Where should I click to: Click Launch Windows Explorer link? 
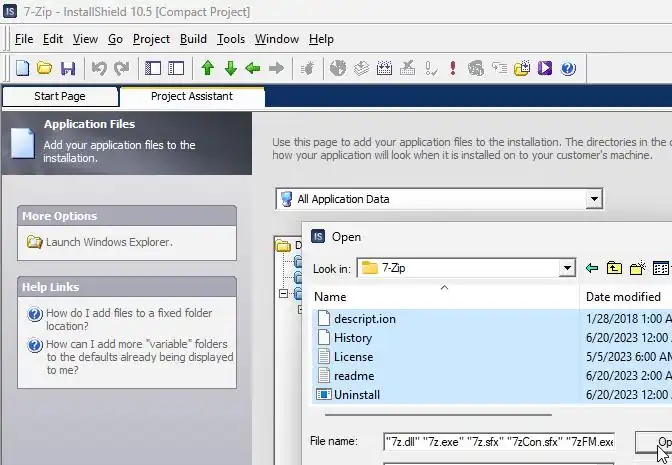tap(109, 242)
